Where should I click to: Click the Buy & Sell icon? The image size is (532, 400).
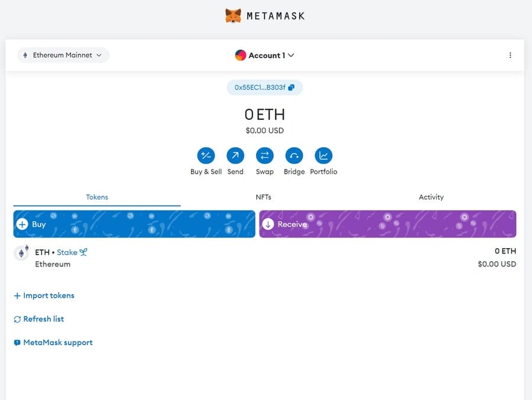(206, 155)
